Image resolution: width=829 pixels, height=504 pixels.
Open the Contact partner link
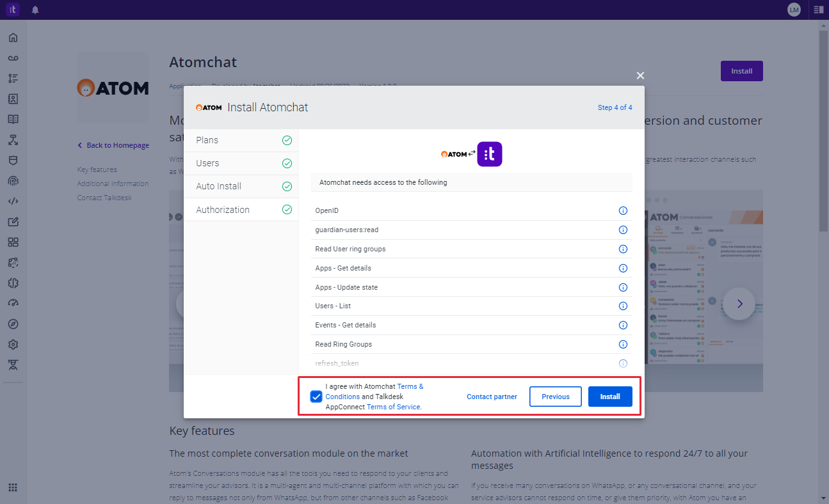[492, 397]
